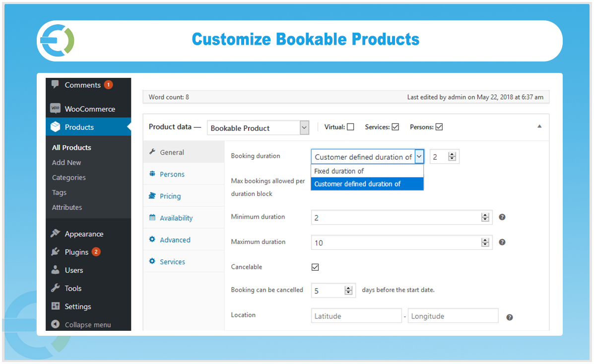Click the Latitude input field
Screen dimensions: 594x364
(x=356, y=316)
